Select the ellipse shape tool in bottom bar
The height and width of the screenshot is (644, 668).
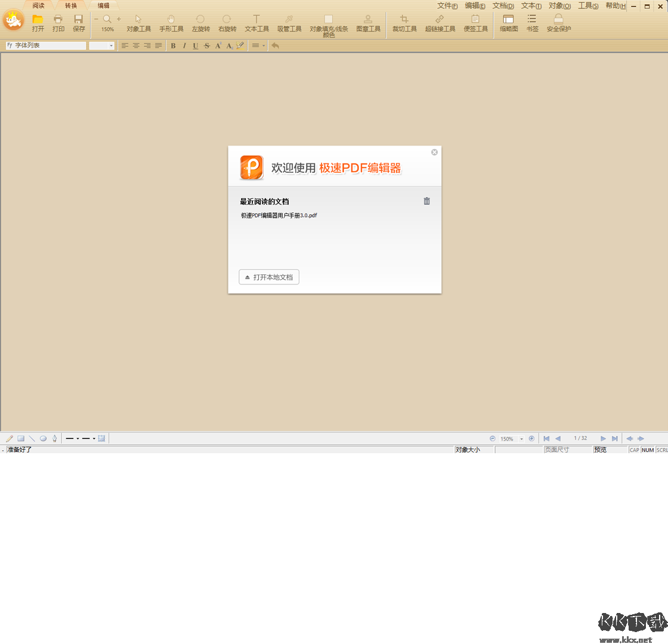[x=43, y=438]
